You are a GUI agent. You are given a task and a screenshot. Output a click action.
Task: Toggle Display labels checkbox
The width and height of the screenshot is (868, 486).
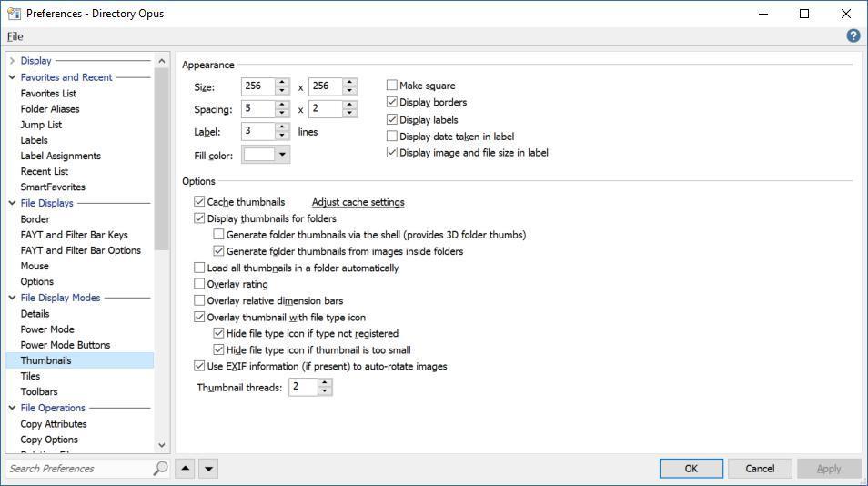(392, 119)
